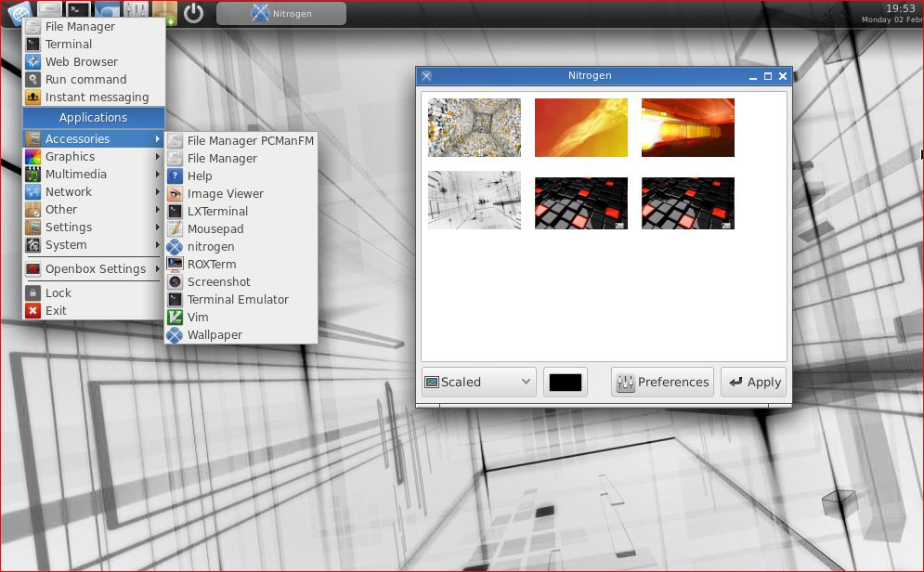This screenshot has height=572, width=924.
Task: Click the mixer sliders icon in panel
Action: pyautogui.click(x=136, y=12)
